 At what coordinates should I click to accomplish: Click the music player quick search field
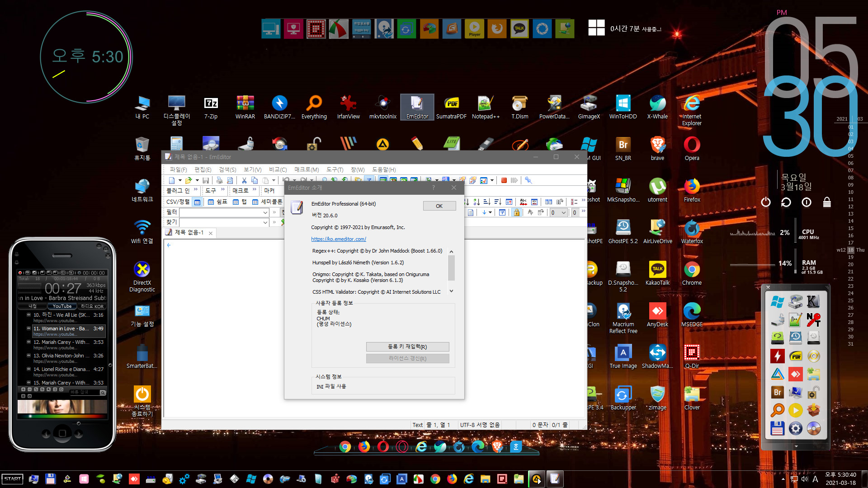click(85, 392)
